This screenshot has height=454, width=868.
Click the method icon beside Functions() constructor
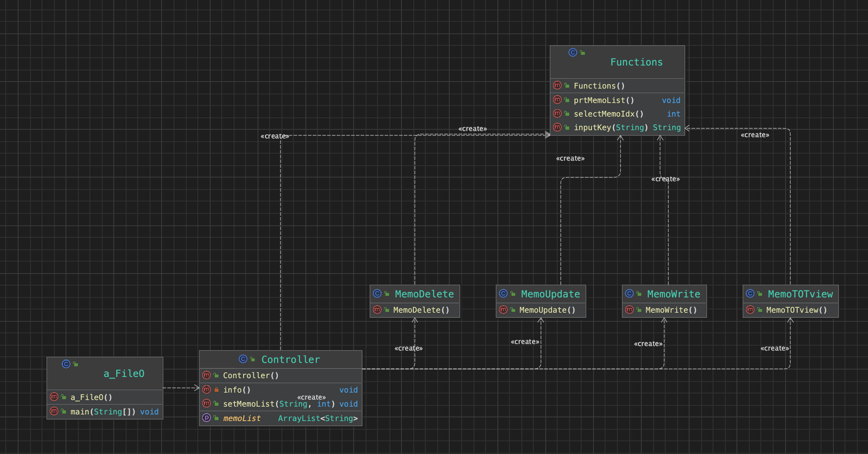[557, 85]
